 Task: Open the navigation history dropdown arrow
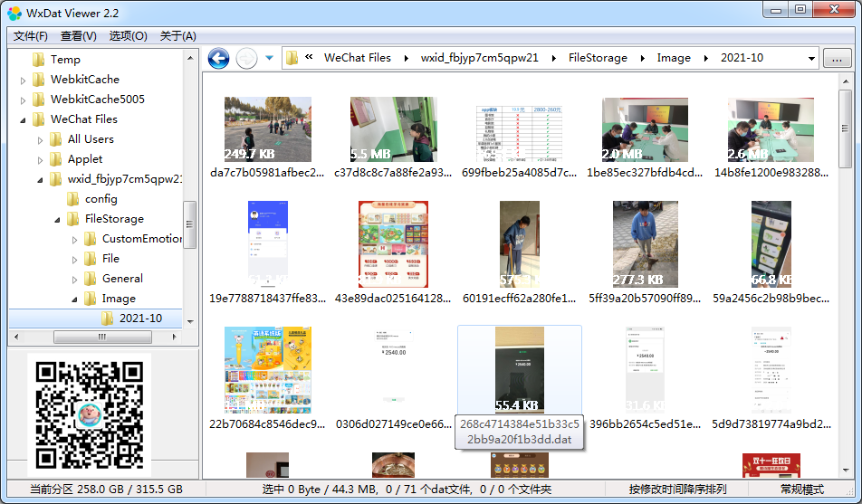click(270, 58)
